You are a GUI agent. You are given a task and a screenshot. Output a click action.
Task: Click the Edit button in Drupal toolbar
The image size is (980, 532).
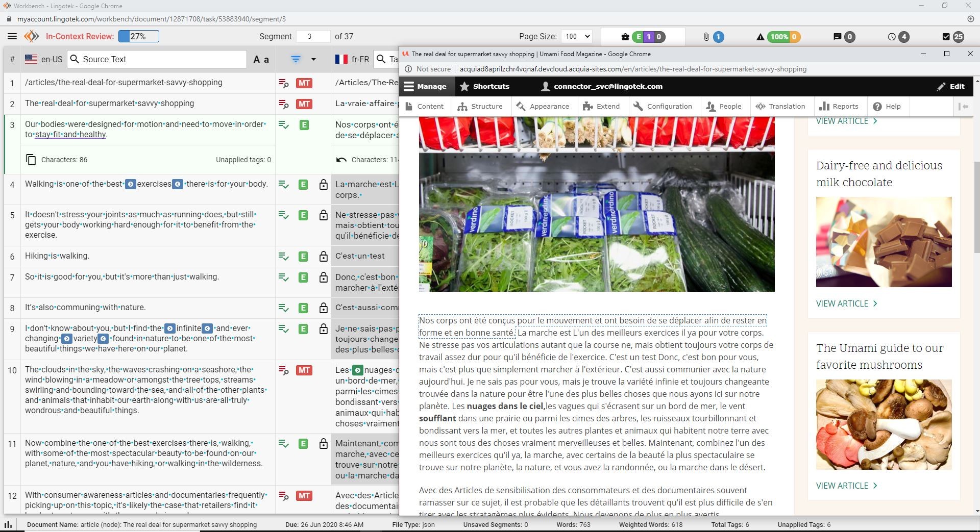950,86
